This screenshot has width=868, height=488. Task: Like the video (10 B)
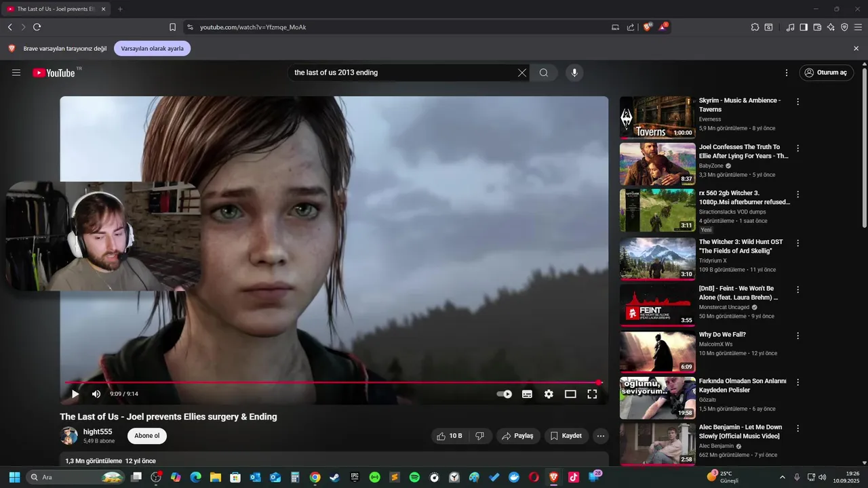tap(450, 436)
